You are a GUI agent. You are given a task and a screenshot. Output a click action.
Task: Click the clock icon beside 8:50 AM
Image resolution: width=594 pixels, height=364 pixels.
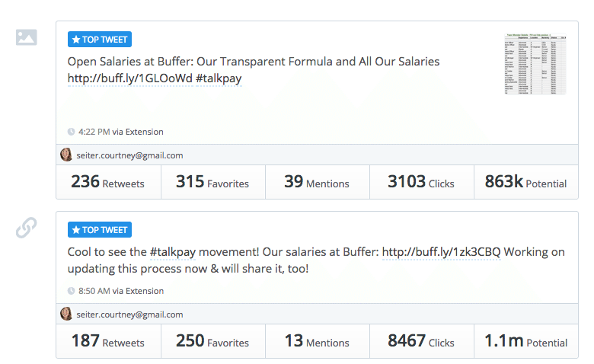click(71, 291)
